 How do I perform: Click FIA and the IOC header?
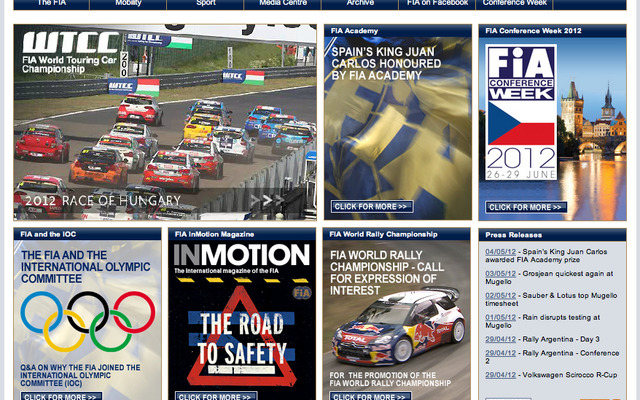point(87,234)
